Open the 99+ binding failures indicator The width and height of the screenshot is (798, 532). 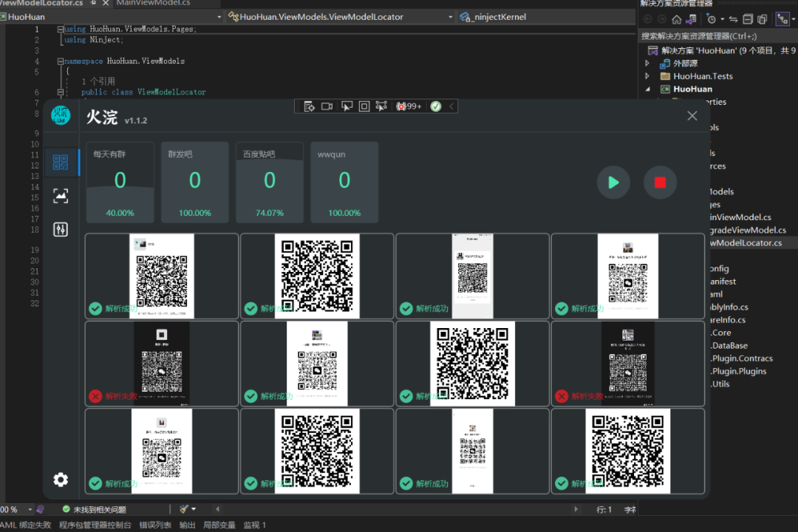tap(409, 106)
